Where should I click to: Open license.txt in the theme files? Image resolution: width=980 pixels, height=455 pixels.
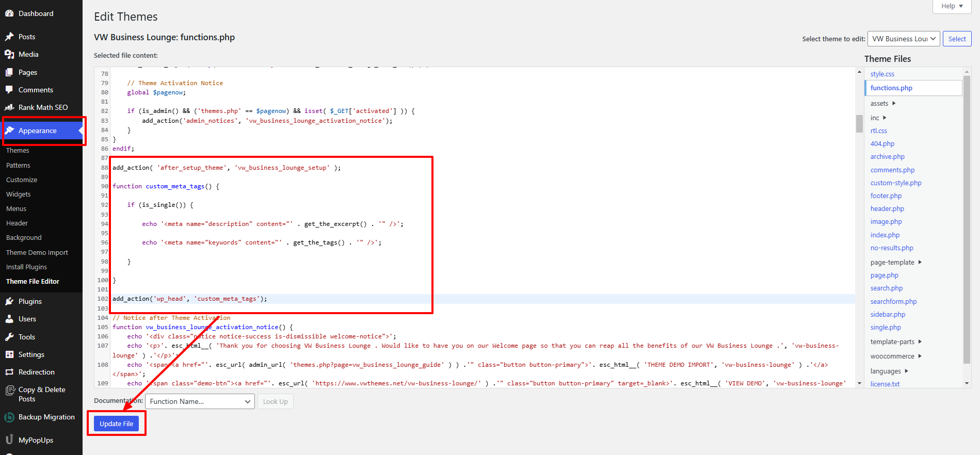pyautogui.click(x=885, y=384)
